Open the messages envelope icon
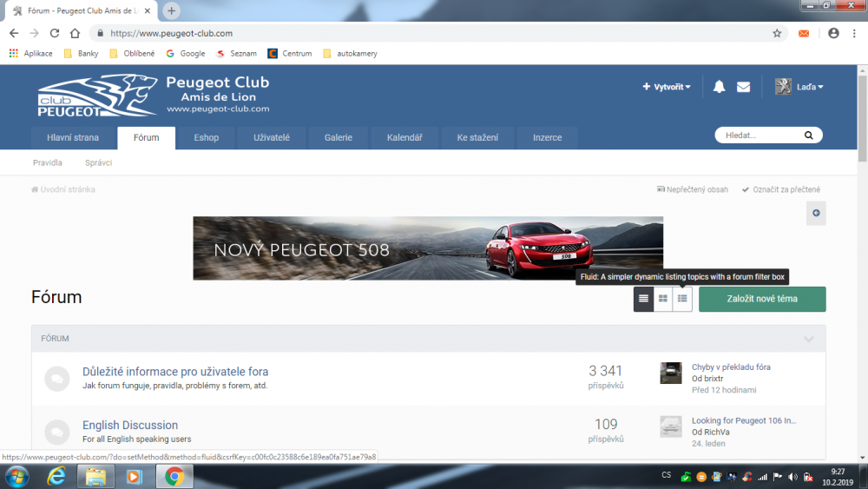Viewport: 868px width, 489px height. (x=743, y=87)
